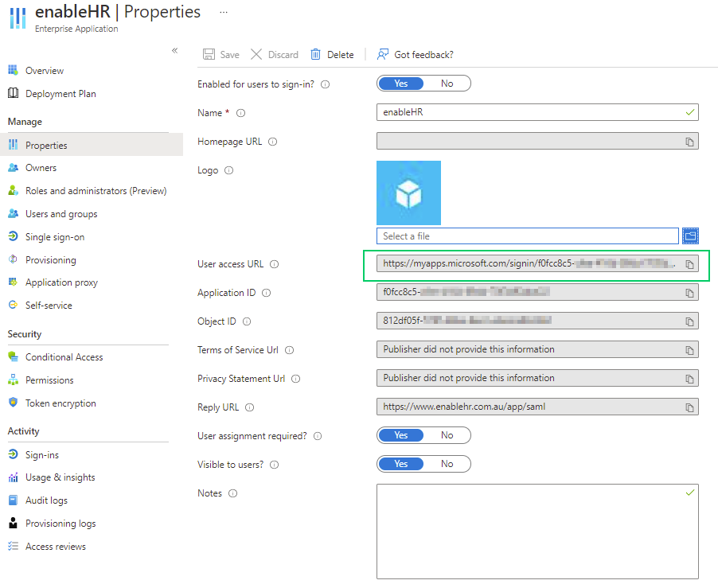The height and width of the screenshot is (588, 718).
Task: Show info tooltip for Homepage URL
Action: pyautogui.click(x=272, y=142)
